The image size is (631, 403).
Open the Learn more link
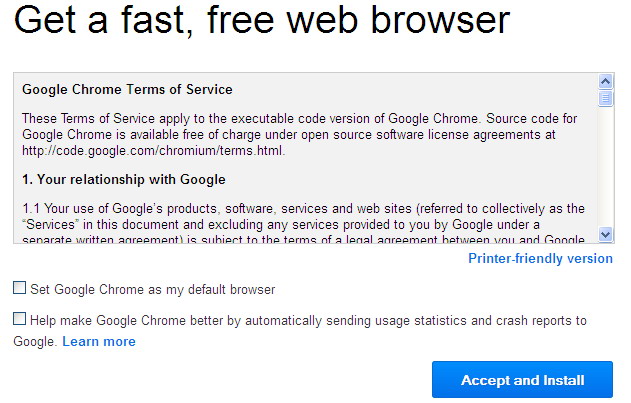pyautogui.click(x=99, y=341)
